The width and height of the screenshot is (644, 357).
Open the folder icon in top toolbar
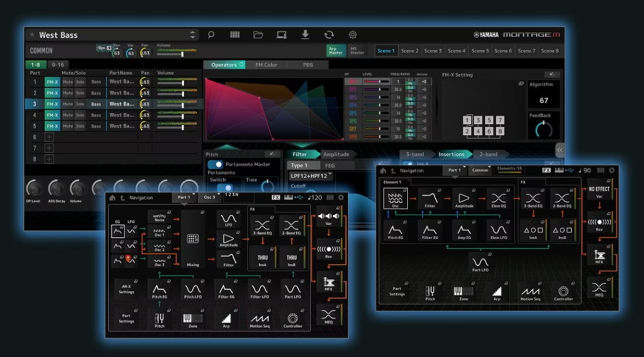pyautogui.click(x=258, y=35)
